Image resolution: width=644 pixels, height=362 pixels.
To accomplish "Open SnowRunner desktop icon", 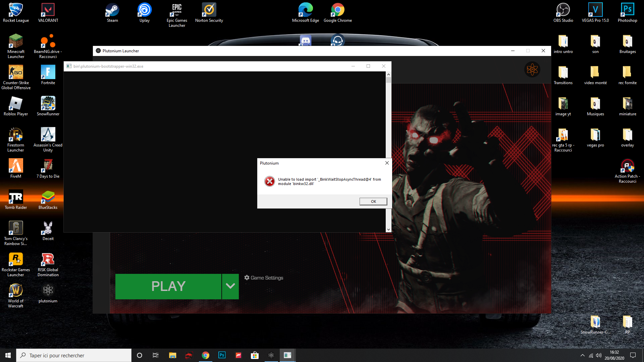I will [48, 106].
